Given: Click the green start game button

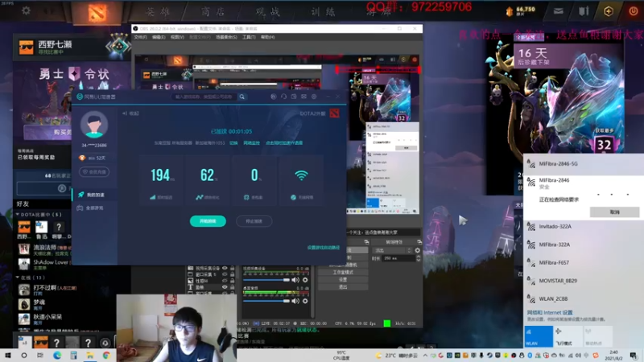Looking at the screenshot, I should click(208, 221).
